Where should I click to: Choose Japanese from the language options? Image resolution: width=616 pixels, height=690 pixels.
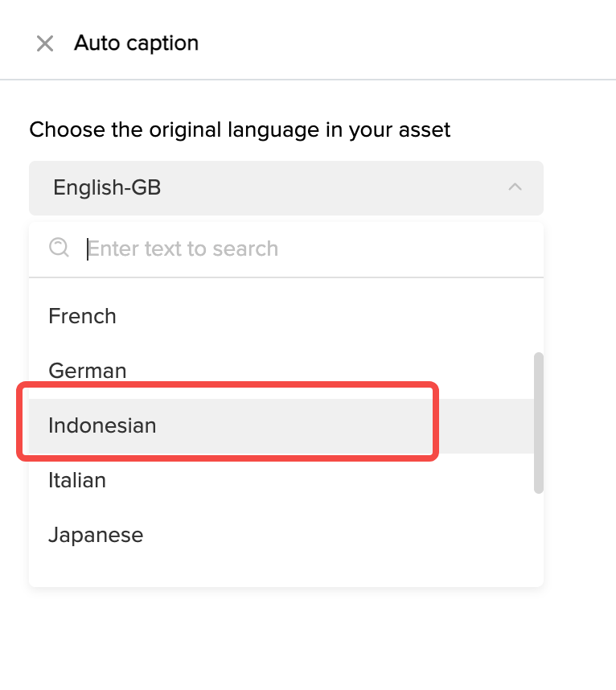click(96, 535)
